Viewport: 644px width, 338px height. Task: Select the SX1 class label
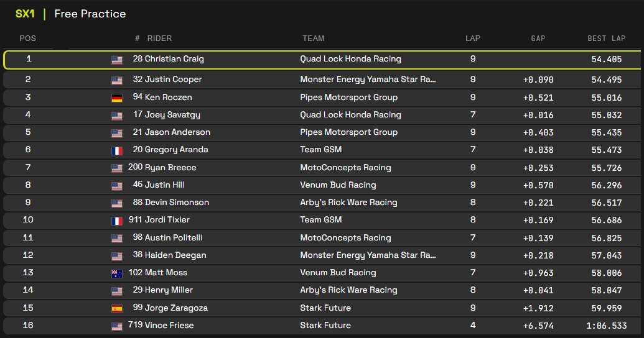click(25, 14)
